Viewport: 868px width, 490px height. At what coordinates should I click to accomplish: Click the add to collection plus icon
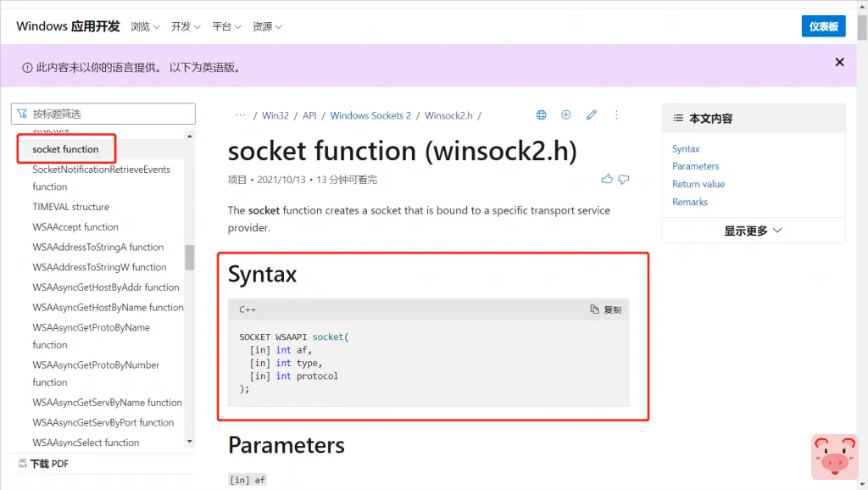pyautogui.click(x=566, y=115)
